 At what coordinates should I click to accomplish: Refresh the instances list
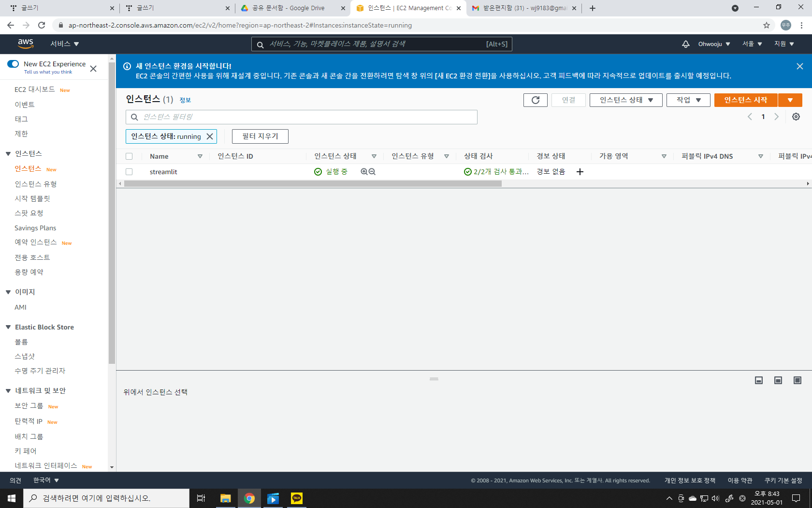536,100
